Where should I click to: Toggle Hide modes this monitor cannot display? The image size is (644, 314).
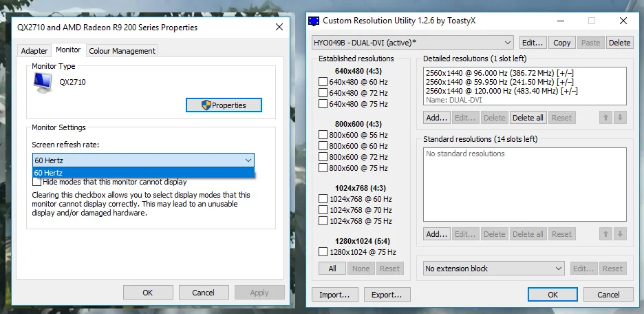(x=37, y=182)
